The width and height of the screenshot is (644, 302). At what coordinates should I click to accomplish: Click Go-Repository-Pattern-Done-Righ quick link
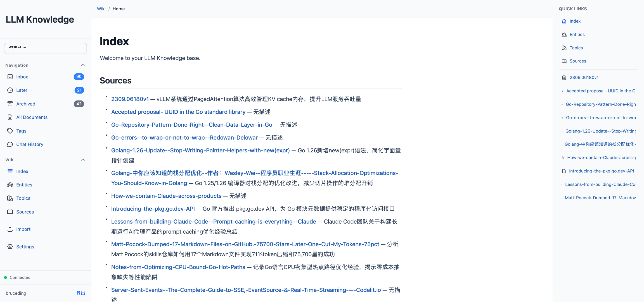click(x=601, y=104)
